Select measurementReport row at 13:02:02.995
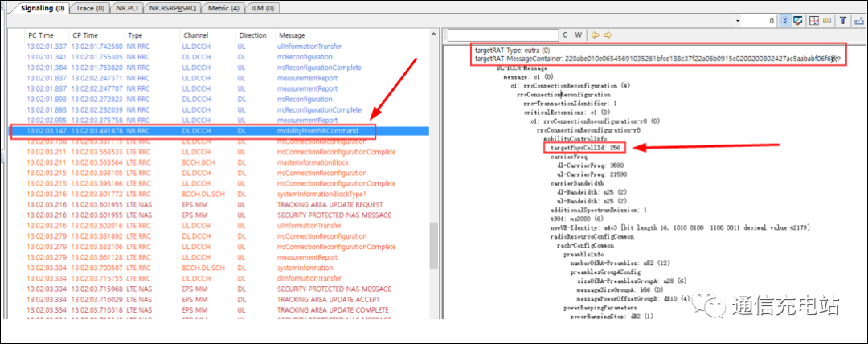The image size is (868, 344). pyautogui.click(x=220, y=121)
